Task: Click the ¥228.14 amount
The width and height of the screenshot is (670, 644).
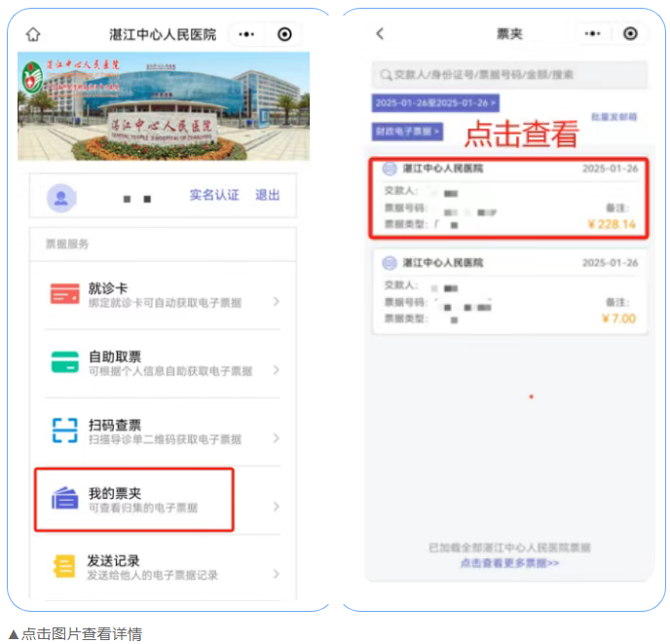Action: pos(612,224)
